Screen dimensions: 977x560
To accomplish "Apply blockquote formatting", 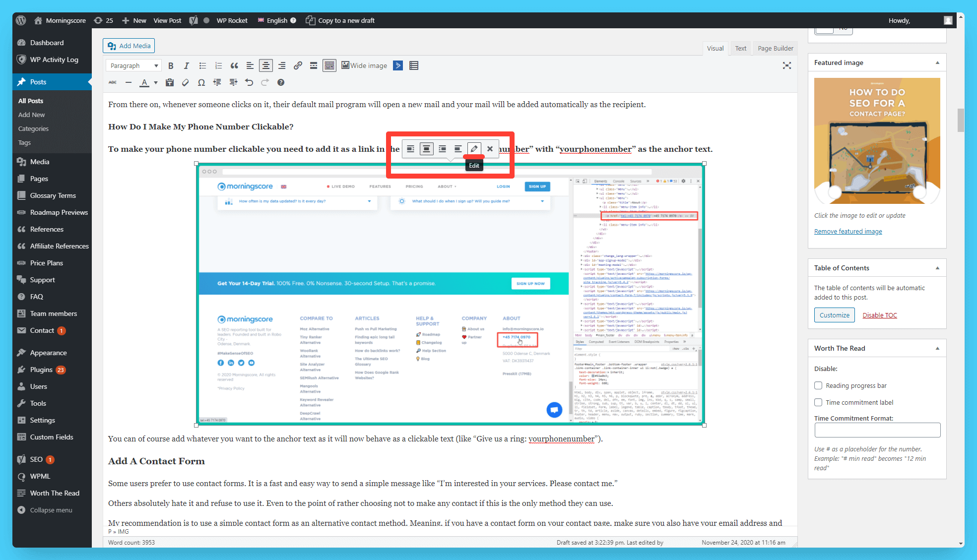I will pyautogui.click(x=234, y=66).
